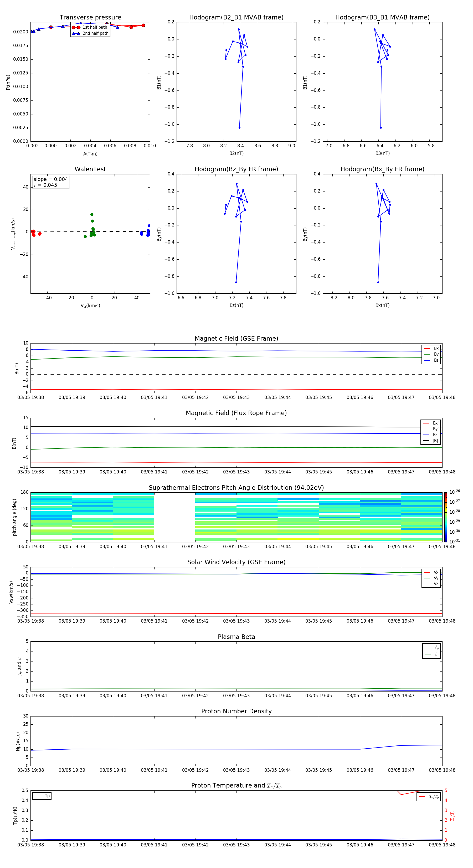Click the 'slope = 0.004' annotation
This screenshot has height=868, width=473.
point(50,179)
